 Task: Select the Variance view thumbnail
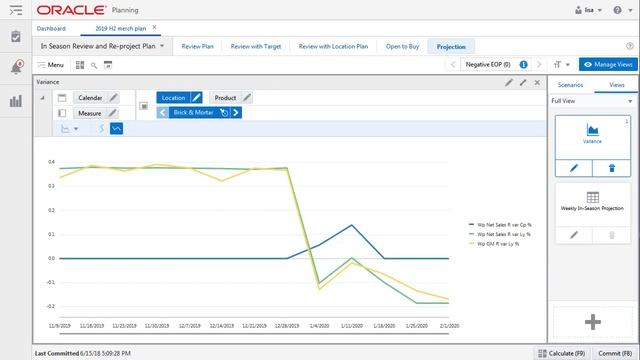592,137
